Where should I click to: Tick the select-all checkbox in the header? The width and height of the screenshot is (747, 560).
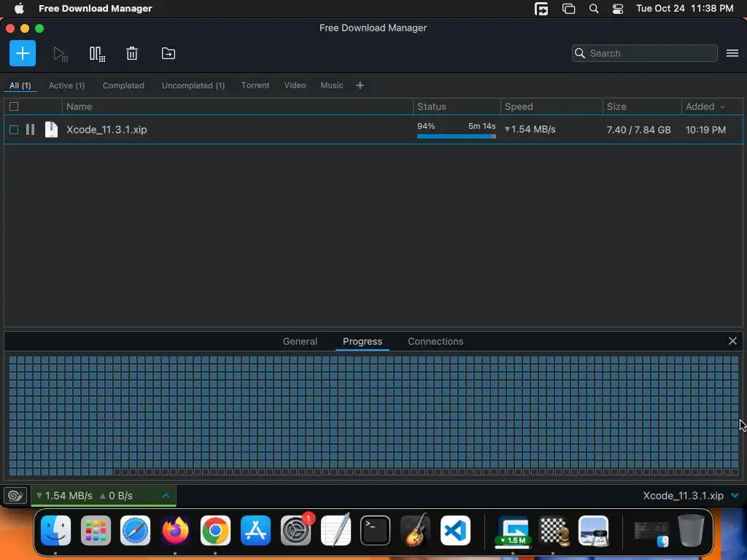point(14,106)
